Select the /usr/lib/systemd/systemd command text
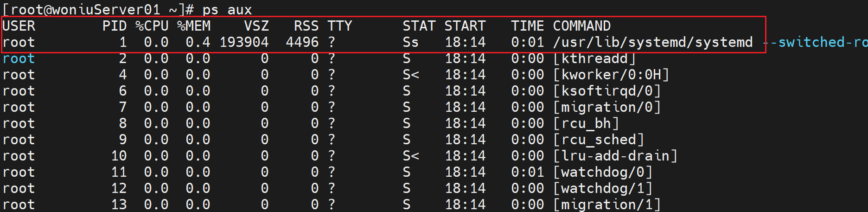 (653, 42)
